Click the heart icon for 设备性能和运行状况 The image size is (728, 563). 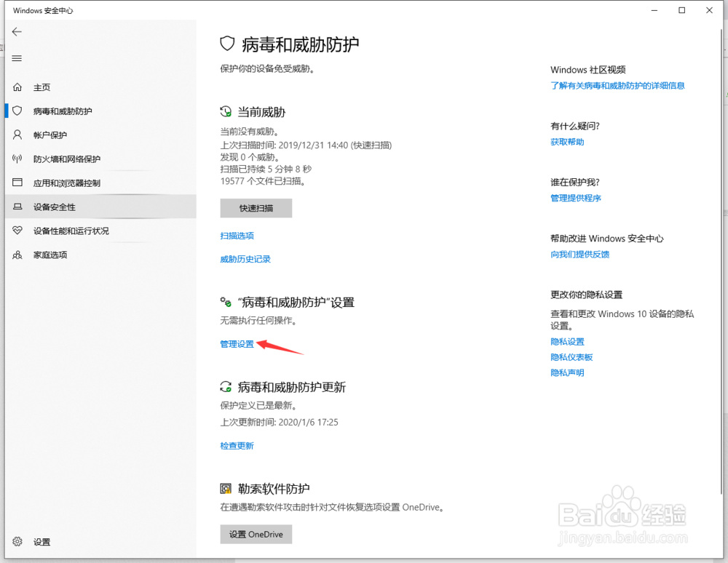click(x=17, y=230)
